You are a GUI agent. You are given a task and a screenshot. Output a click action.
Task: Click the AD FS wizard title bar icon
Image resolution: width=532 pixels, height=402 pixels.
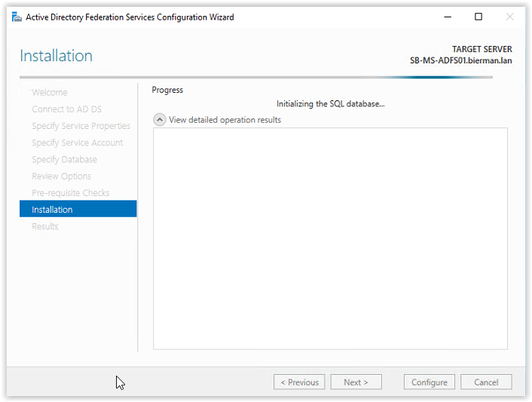pyautogui.click(x=17, y=17)
